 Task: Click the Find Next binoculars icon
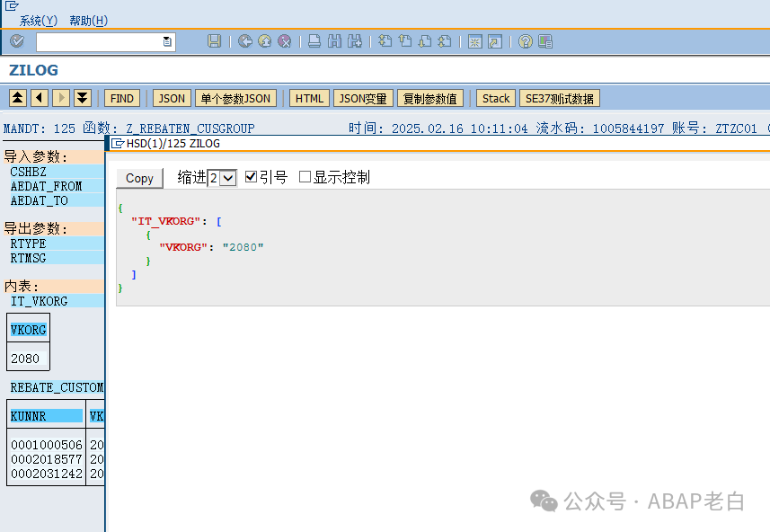pos(355,41)
